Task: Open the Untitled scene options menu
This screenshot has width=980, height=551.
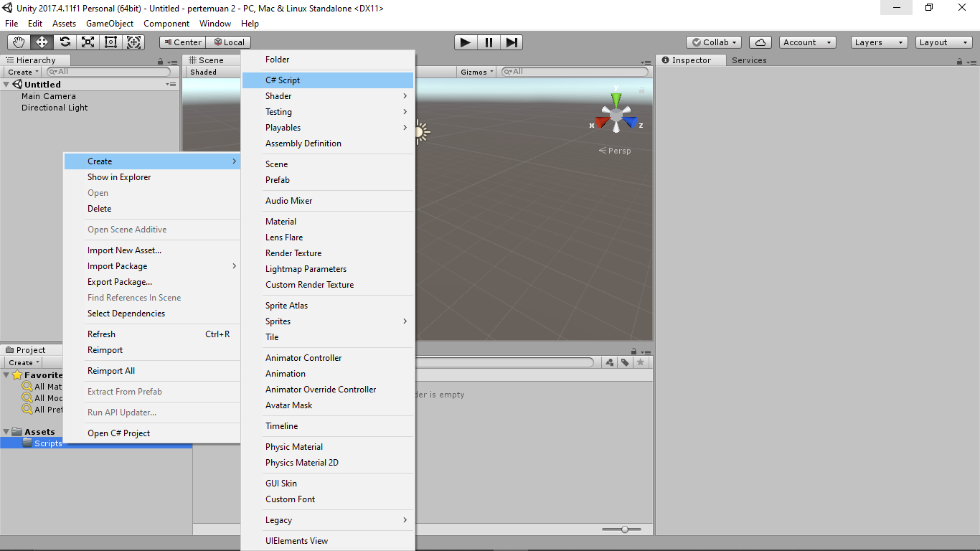Action: point(171,84)
